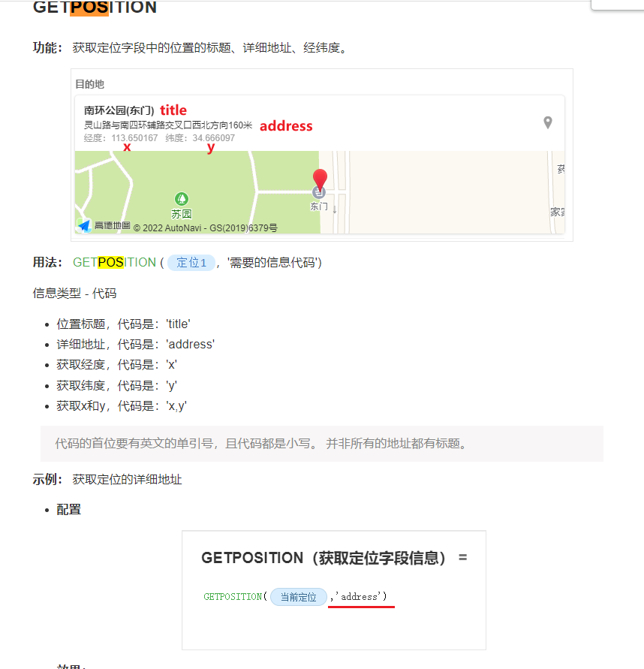Viewport: 644px width, 669px height.
Task: Click the GETPOSITION function name in usage line
Action: click(114, 262)
